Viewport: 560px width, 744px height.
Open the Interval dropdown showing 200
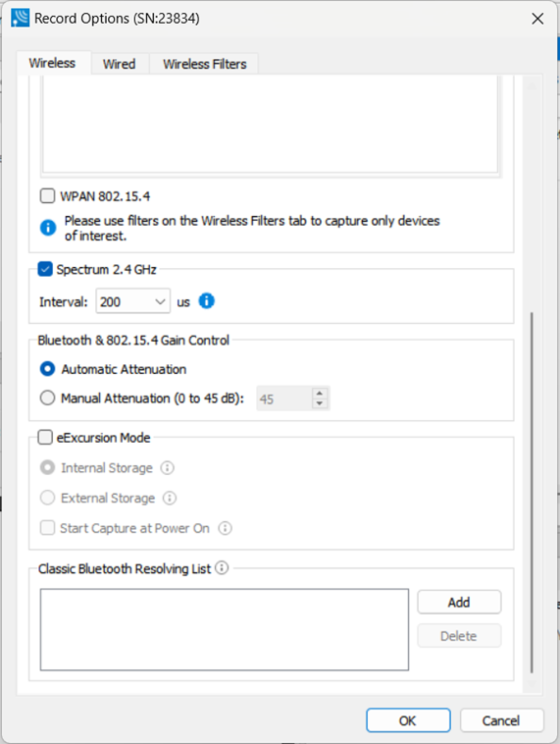pos(132,301)
